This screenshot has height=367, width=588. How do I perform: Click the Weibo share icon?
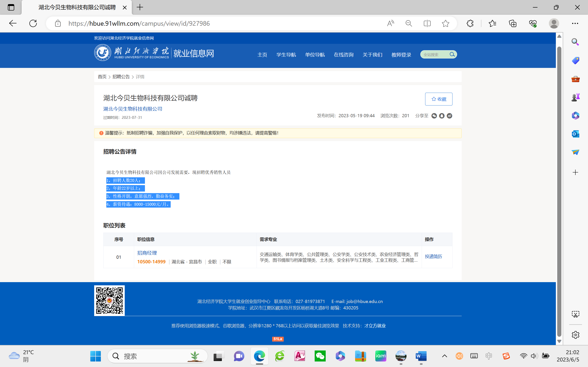449,116
